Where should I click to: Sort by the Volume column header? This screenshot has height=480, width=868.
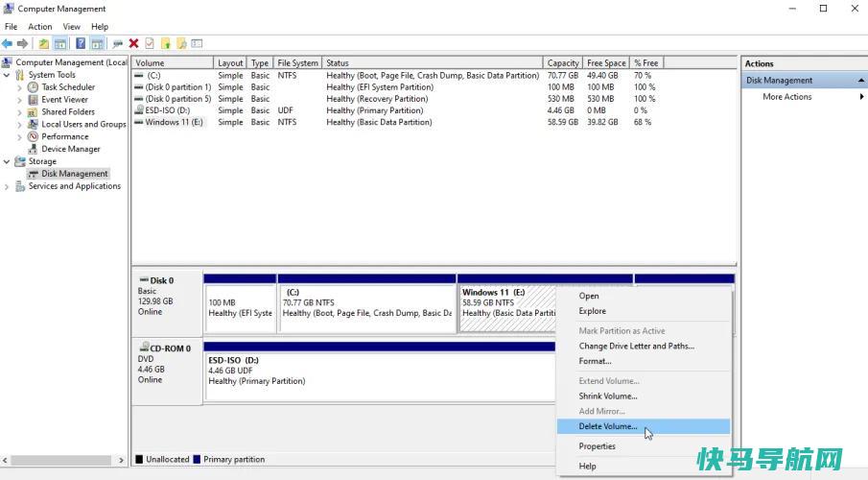172,62
